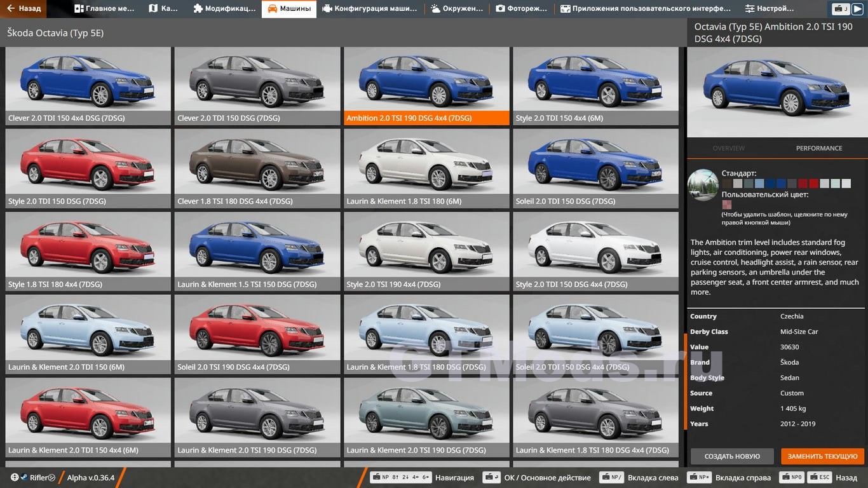This screenshot has height=488, width=868.
Task: Open the Карта (map) tab
Action: tap(163, 9)
